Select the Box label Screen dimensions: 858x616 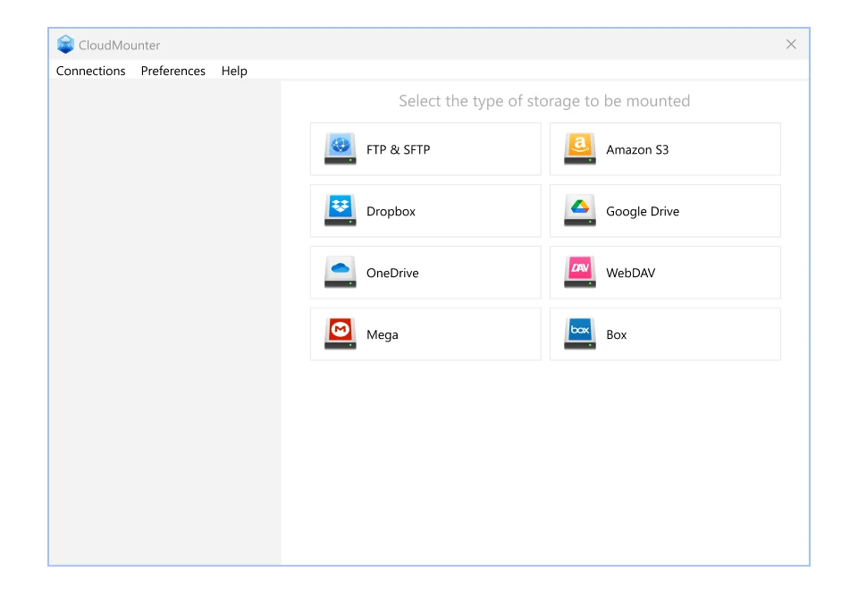(616, 334)
